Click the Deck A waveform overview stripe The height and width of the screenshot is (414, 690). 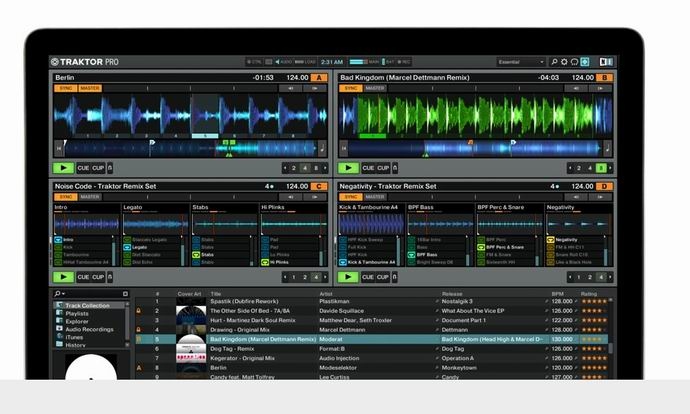(190, 149)
